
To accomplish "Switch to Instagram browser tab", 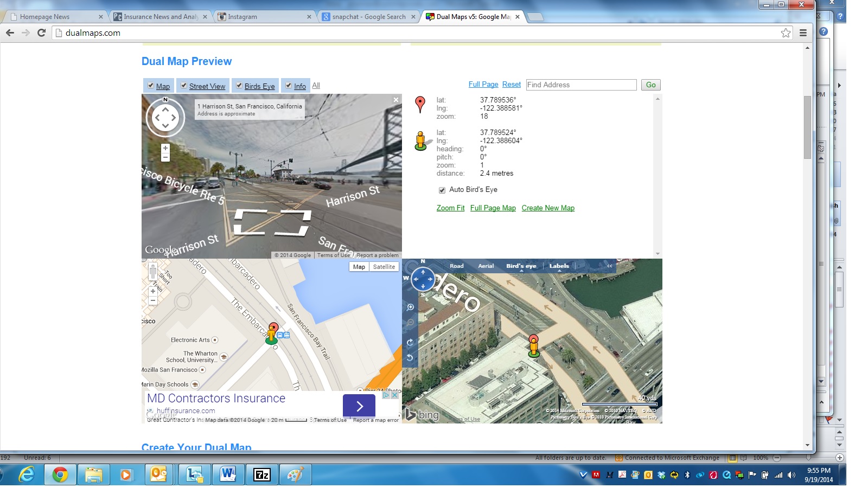I will click(x=264, y=17).
